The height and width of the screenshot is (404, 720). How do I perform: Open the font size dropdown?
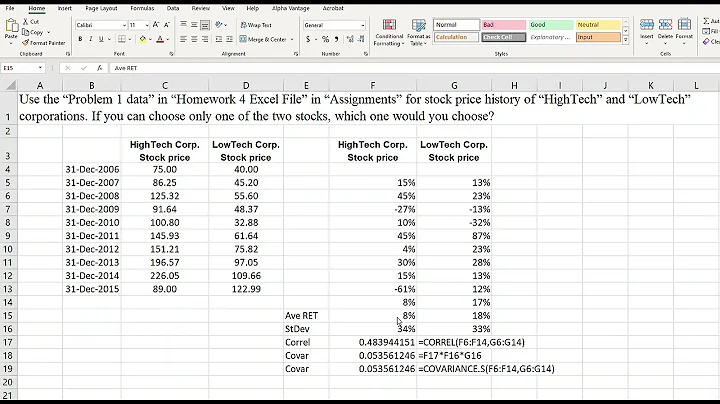[x=146, y=25]
